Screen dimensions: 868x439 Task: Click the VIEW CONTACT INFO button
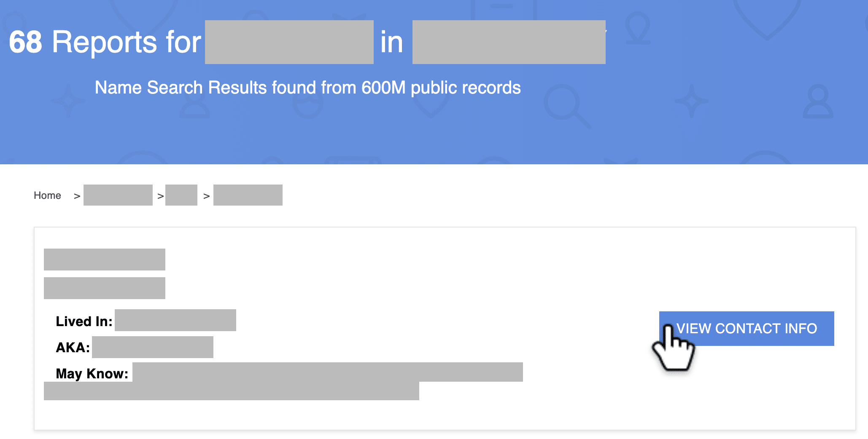click(x=747, y=328)
